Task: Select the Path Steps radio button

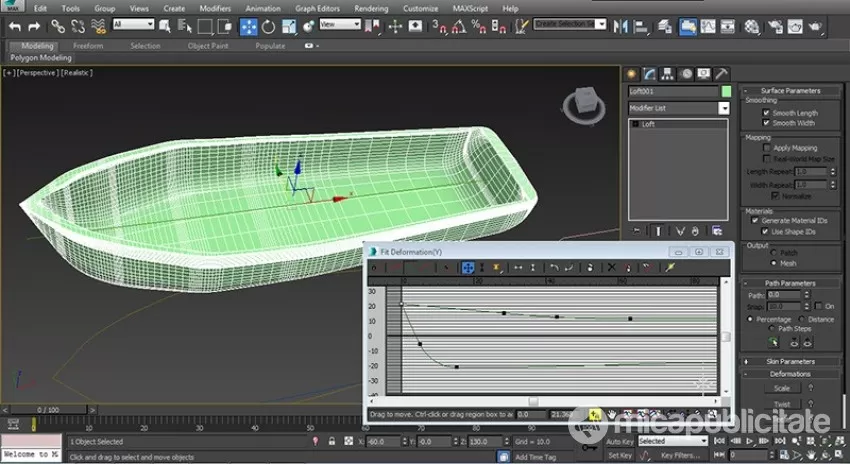Action: coord(772,328)
